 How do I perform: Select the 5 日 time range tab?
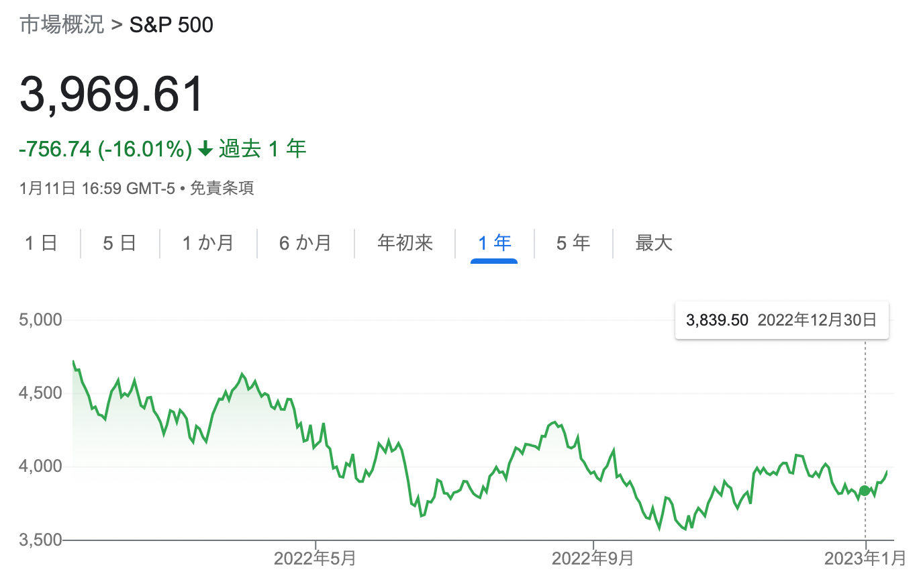click(119, 242)
